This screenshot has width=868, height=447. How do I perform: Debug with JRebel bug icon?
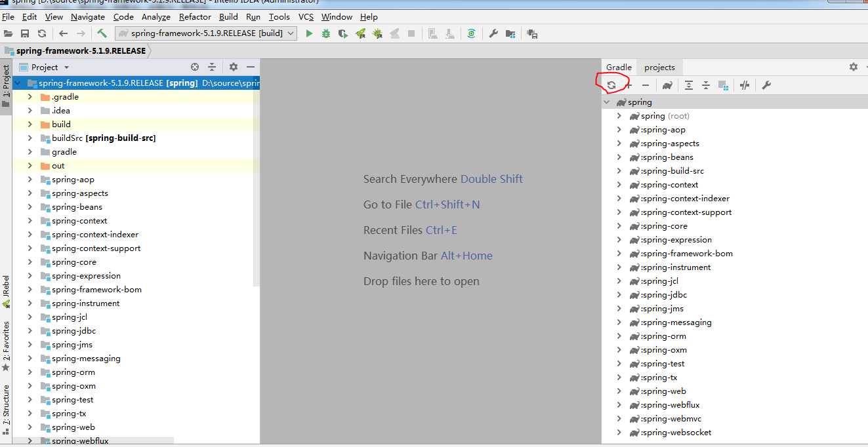(377, 33)
